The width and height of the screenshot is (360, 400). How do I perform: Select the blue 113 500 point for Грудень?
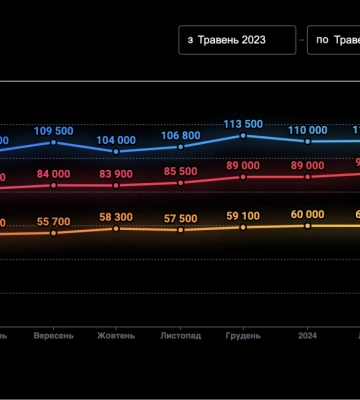(x=243, y=135)
